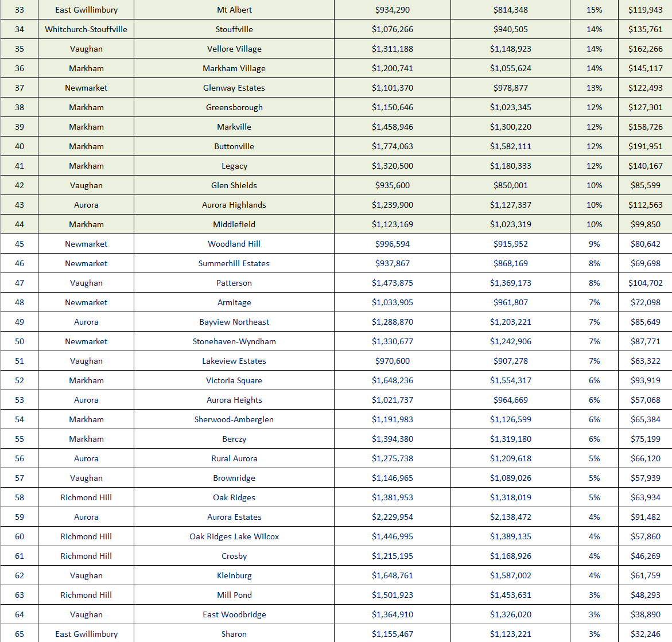The image size is (672, 642).
Task: Click the $1,648,761 price cell
Action: pyautogui.click(x=392, y=575)
